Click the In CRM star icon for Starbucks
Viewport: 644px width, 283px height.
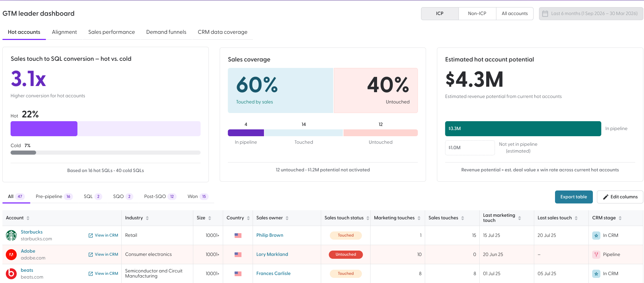point(596,236)
